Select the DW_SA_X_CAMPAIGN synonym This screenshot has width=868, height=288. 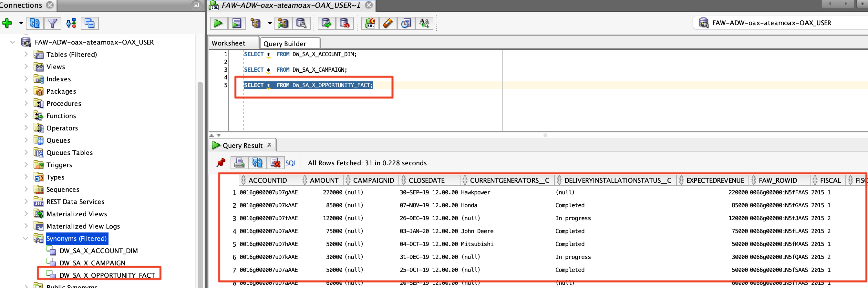(x=92, y=263)
